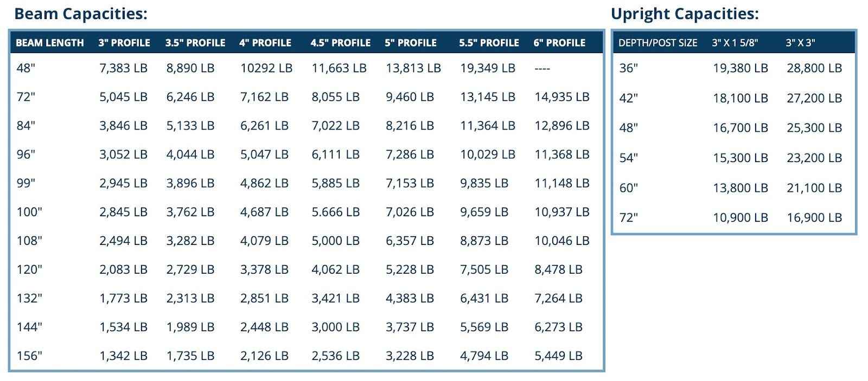Click the 6" PROFILE column header
This screenshot has width=868, height=381.
coord(559,43)
